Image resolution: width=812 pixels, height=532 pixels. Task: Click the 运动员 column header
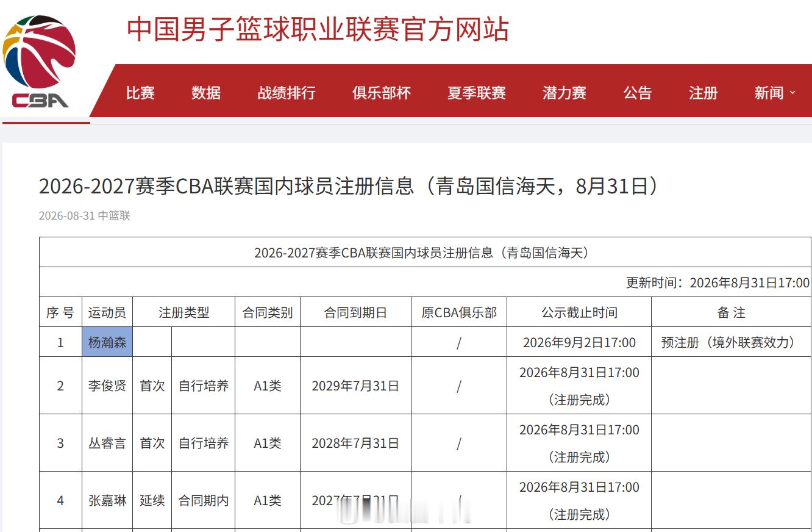click(107, 312)
